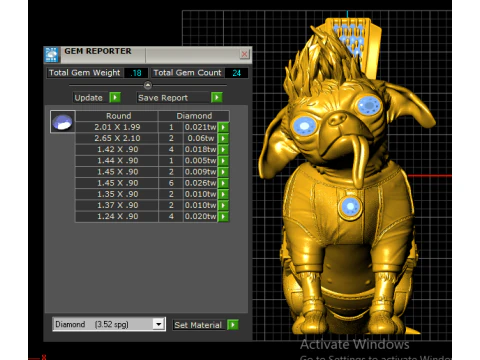Image resolution: width=480 pixels, height=360 pixels.
Task: Click green arrow in 1.35 X .90 row
Action: 223,194
